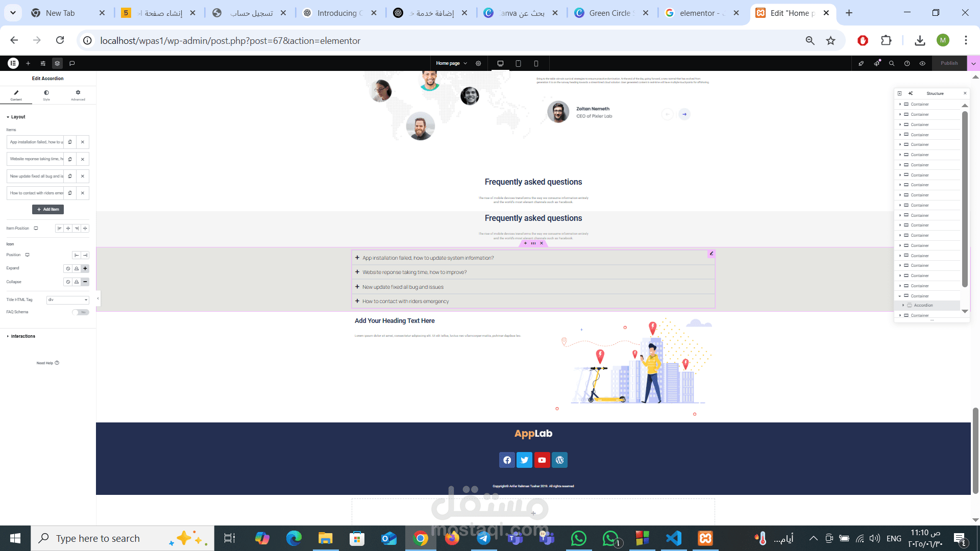Click the AI sparkle icon in Structure panel

[x=911, y=93]
